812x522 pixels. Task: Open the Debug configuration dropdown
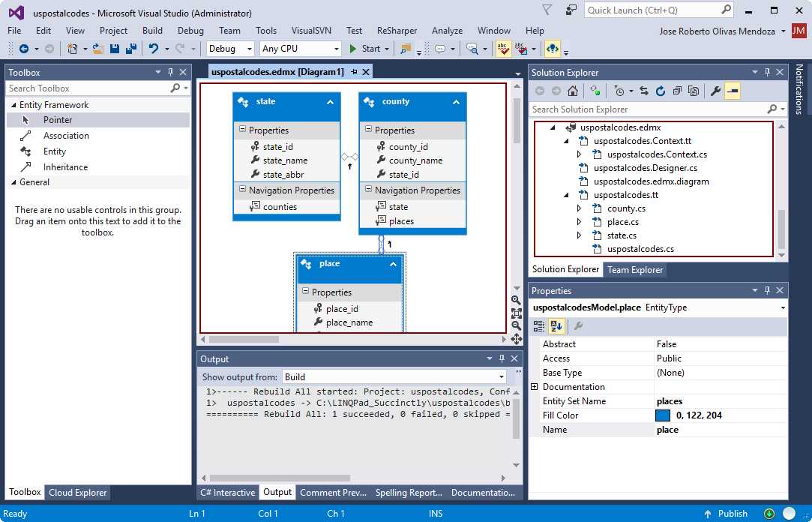point(230,49)
